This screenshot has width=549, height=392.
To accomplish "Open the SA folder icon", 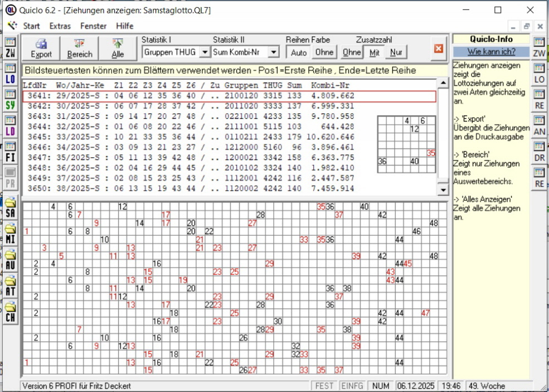I will (10, 209).
